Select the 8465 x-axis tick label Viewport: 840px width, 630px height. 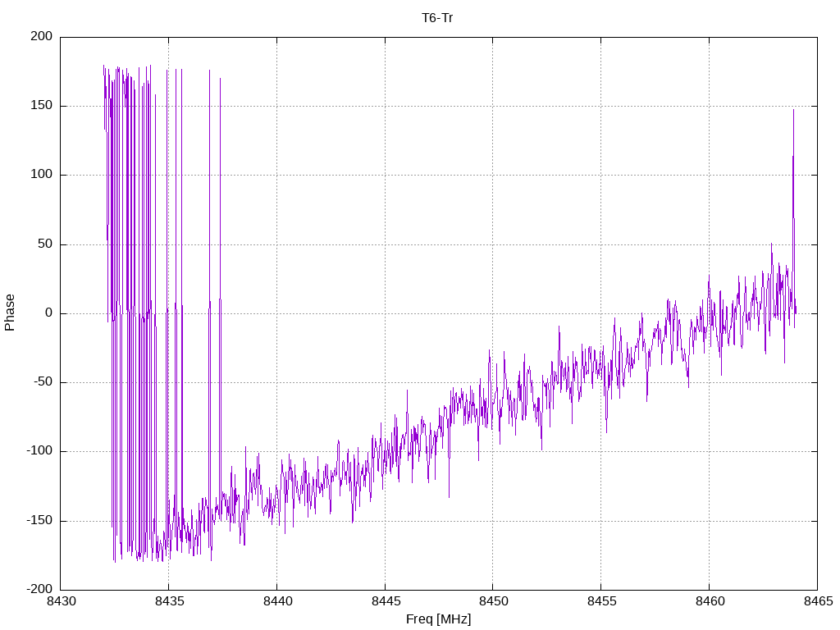click(817, 602)
